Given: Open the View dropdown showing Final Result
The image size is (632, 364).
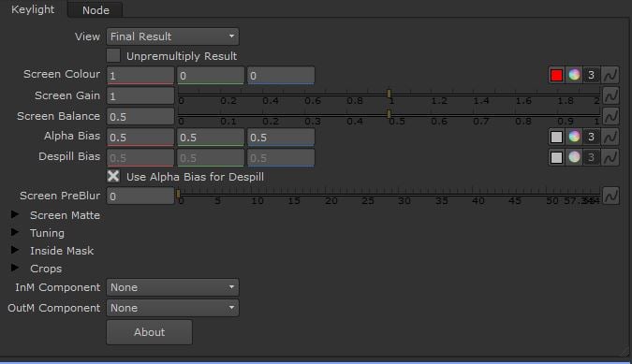Looking at the screenshot, I should [172, 36].
